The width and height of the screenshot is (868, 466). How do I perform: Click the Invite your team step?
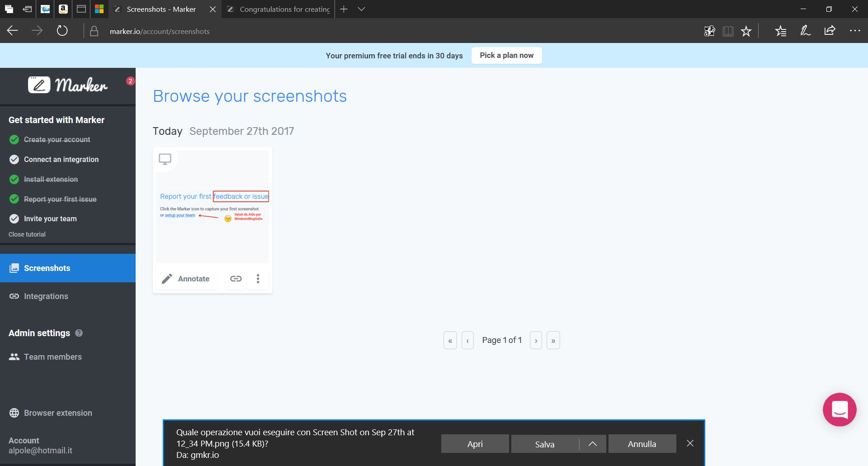(x=50, y=219)
